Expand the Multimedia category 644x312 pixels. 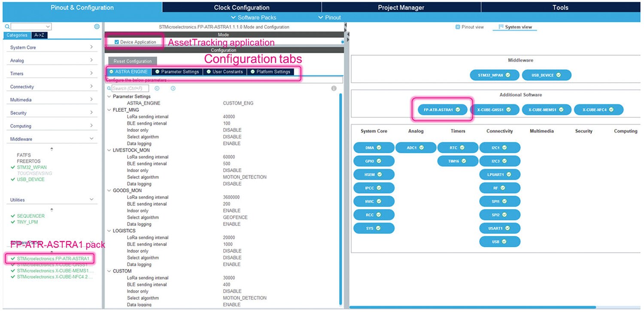52,100
